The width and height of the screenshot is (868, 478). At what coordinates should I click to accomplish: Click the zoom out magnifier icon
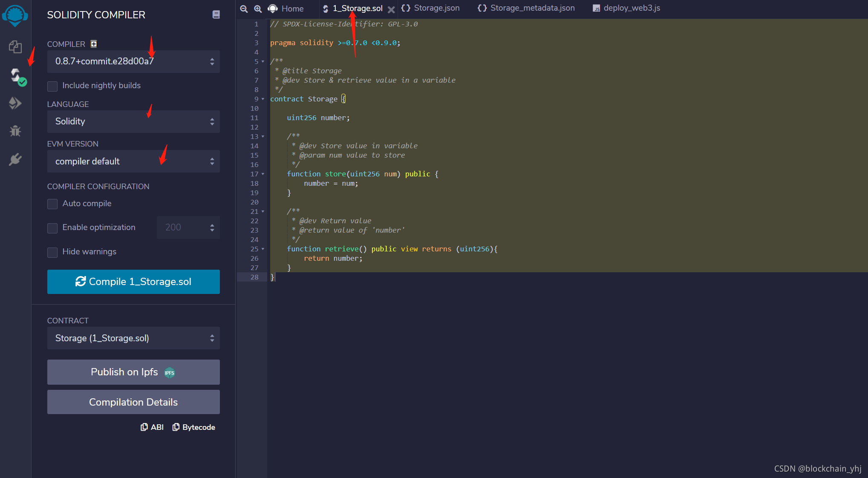coord(244,9)
